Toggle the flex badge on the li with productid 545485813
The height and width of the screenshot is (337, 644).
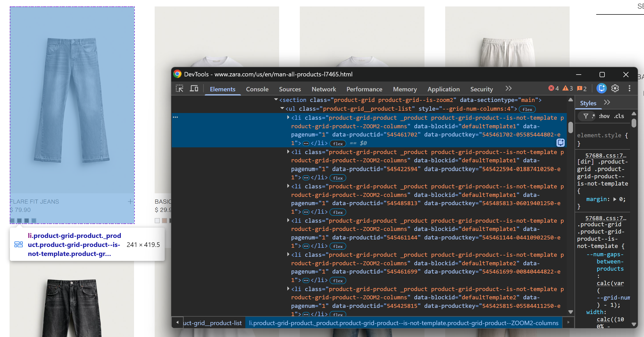click(338, 212)
